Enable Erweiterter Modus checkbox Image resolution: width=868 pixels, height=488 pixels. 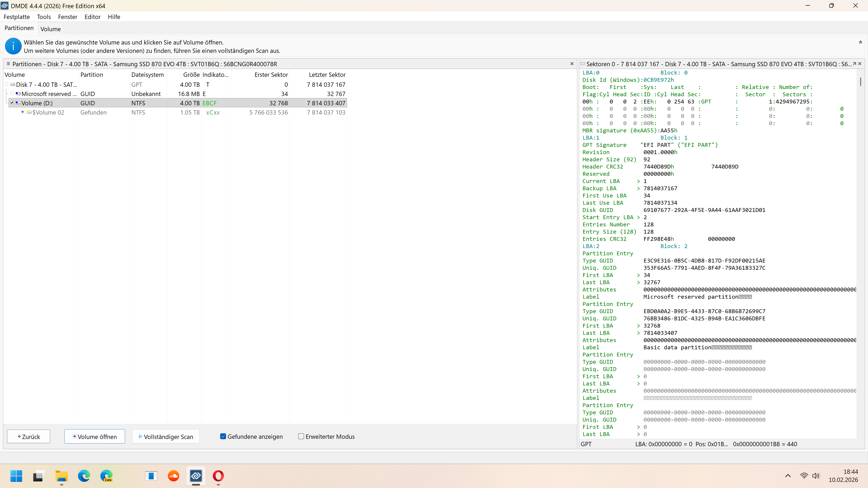tap(301, 436)
